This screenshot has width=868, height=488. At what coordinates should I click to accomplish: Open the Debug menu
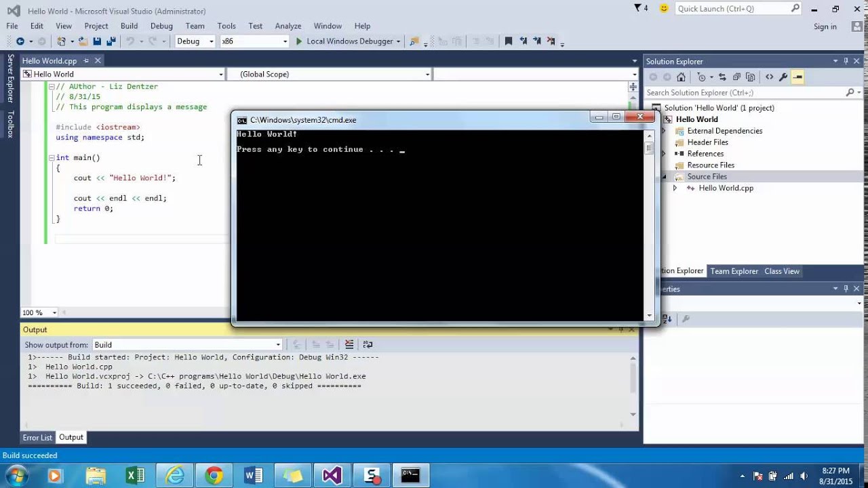point(161,26)
